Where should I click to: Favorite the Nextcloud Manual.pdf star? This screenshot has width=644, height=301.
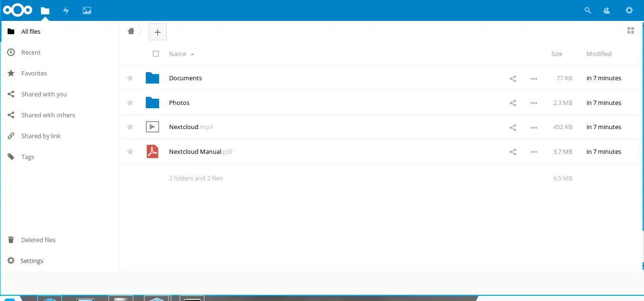point(130,151)
